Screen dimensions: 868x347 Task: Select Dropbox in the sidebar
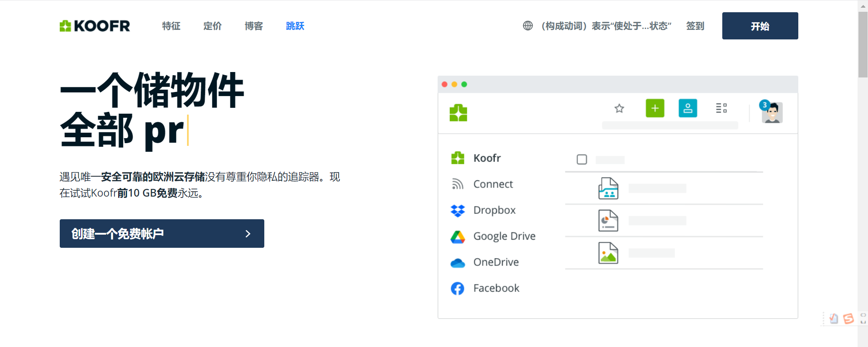494,210
